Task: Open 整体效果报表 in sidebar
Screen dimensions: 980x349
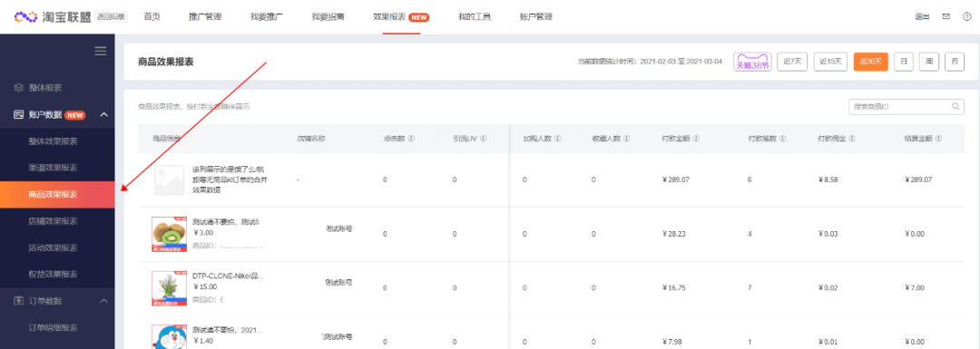Action: click(54, 141)
